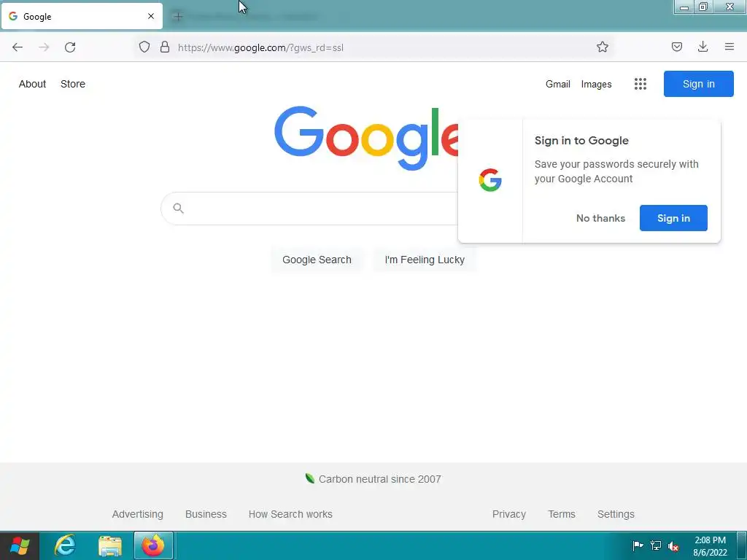Image resolution: width=747 pixels, height=560 pixels.
Task: Minimize the Firefox window
Action: [684, 7]
